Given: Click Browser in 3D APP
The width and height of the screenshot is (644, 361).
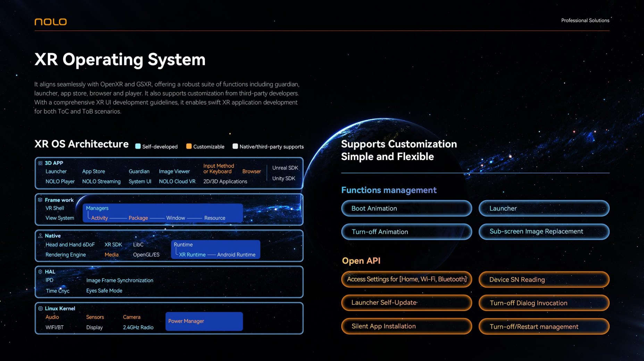Looking at the screenshot, I should tap(251, 171).
